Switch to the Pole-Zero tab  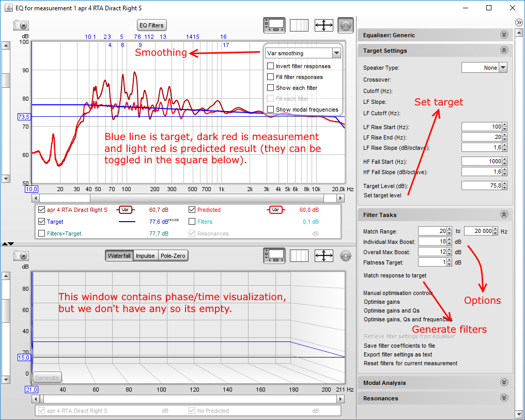click(173, 256)
